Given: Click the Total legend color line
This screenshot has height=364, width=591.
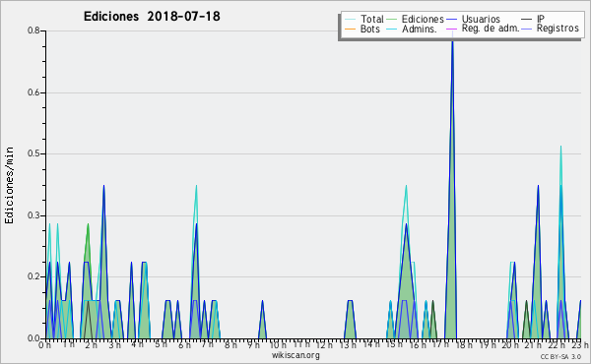Looking at the screenshot, I should point(350,19).
